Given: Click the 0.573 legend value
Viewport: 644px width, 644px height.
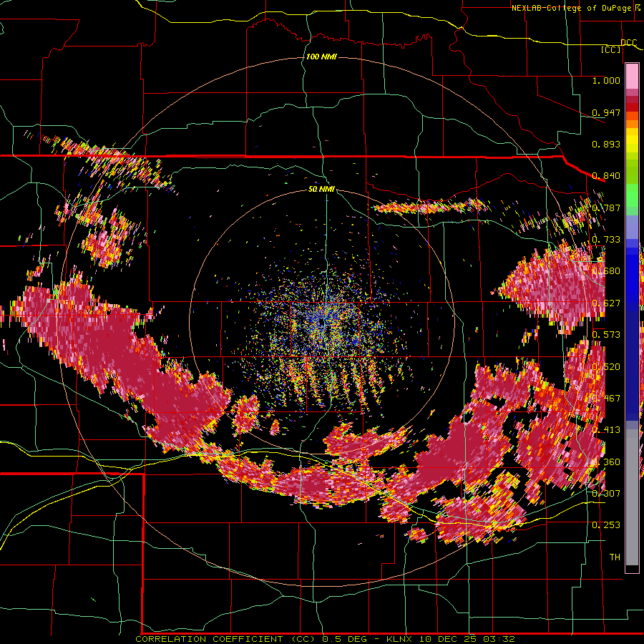Looking at the screenshot, I should tap(606, 335).
